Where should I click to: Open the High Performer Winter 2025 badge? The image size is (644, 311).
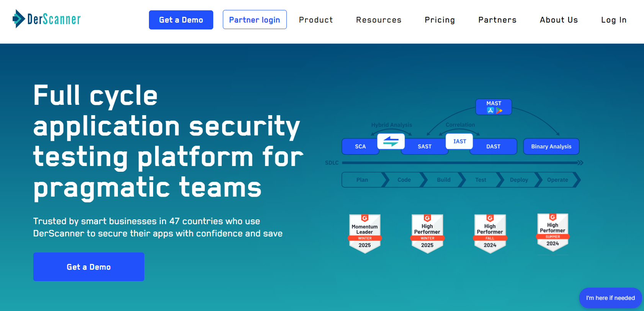(x=427, y=233)
